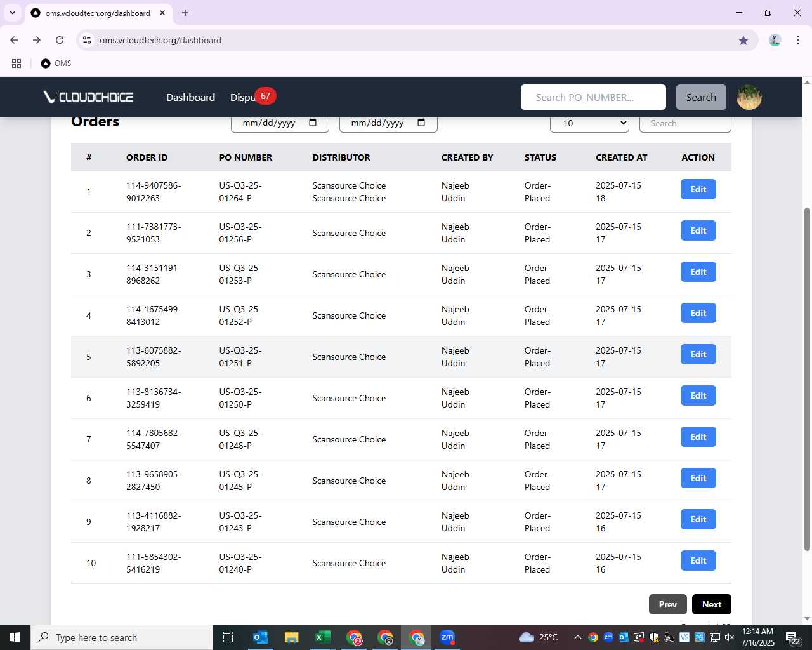Open calendar picker of first date field
The image size is (812, 650).
pos(313,123)
